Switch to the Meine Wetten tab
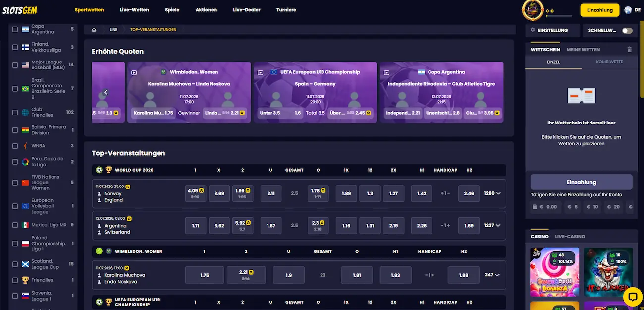Viewport: 644px width, 310px height. 583,50
